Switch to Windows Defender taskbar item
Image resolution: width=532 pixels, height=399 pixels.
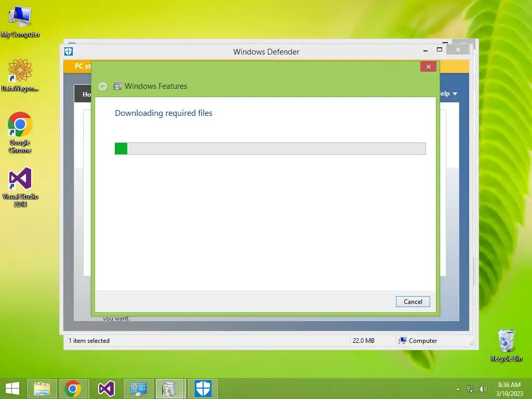pyautogui.click(x=203, y=389)
